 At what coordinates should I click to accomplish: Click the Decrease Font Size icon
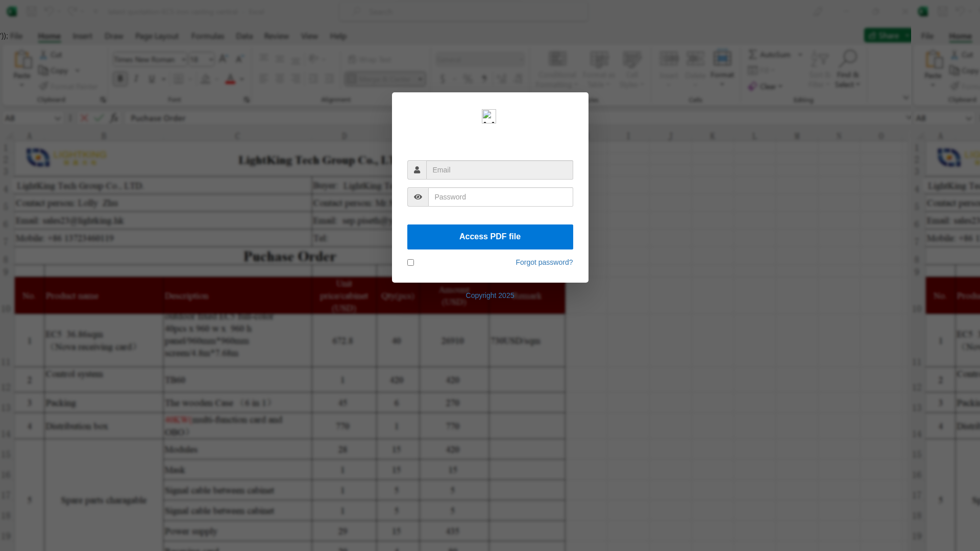click(x=239, y=59)
